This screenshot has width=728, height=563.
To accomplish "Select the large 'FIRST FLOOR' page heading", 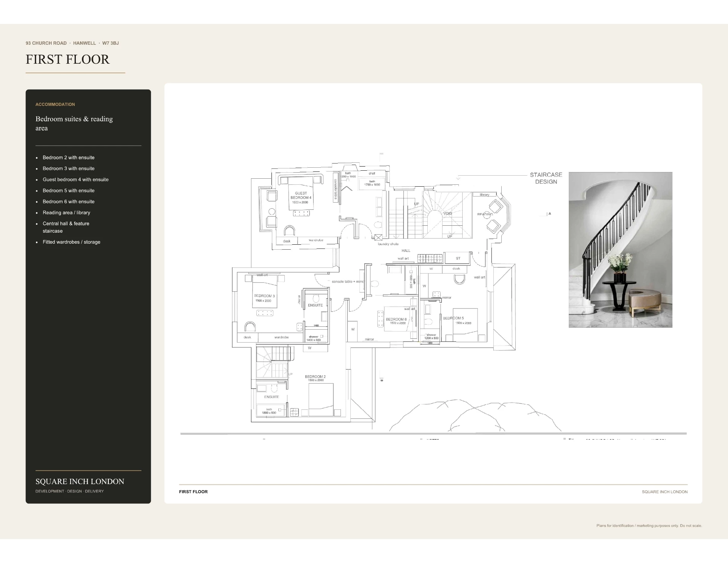I will click(67, 59).
